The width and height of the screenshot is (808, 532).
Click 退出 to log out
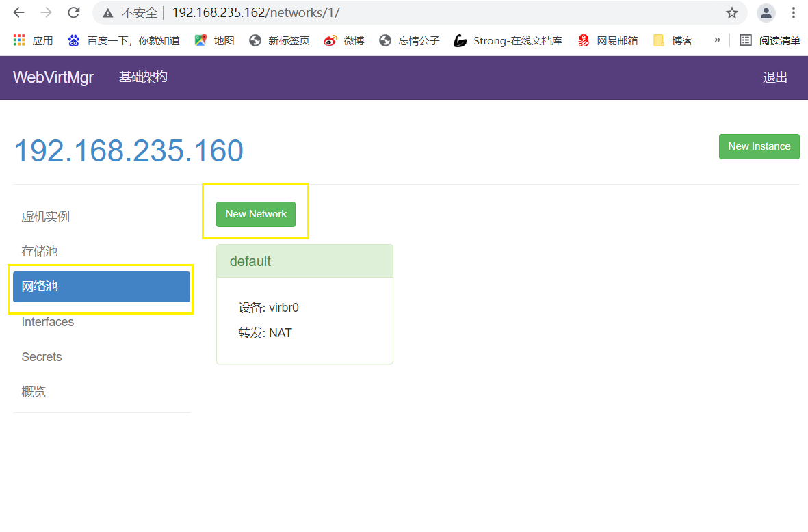775,77
